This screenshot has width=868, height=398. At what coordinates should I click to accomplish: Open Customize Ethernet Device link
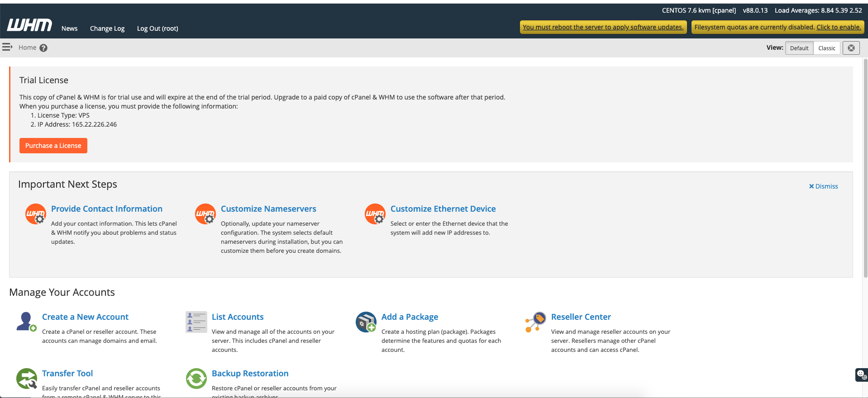443,209
